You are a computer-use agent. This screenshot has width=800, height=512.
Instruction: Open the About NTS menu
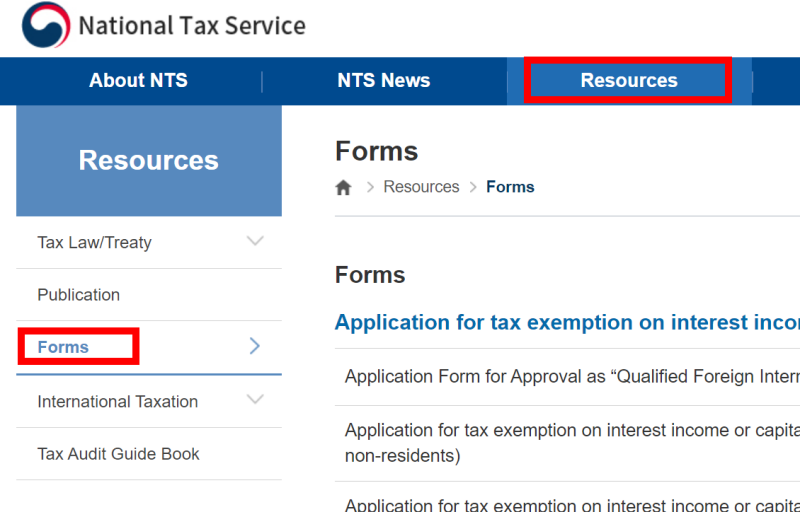click(138, 81)
